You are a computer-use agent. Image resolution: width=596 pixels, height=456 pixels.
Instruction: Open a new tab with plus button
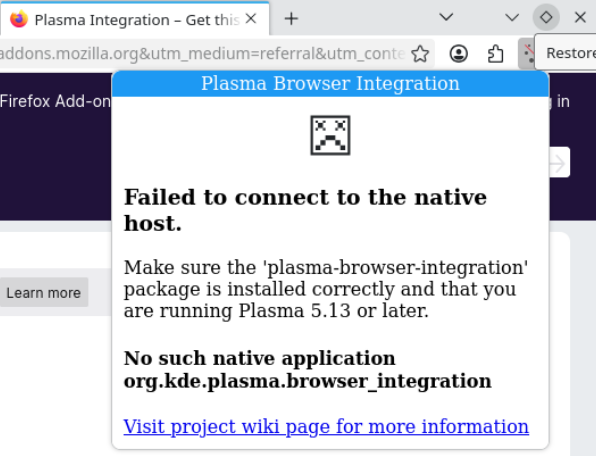coord(291,19)
